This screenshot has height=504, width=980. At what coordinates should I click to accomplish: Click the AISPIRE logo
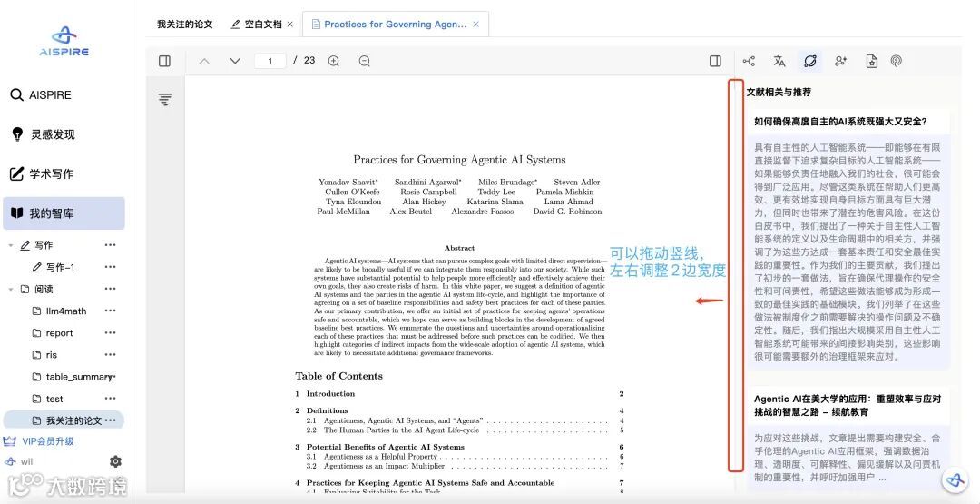point(64,41)
